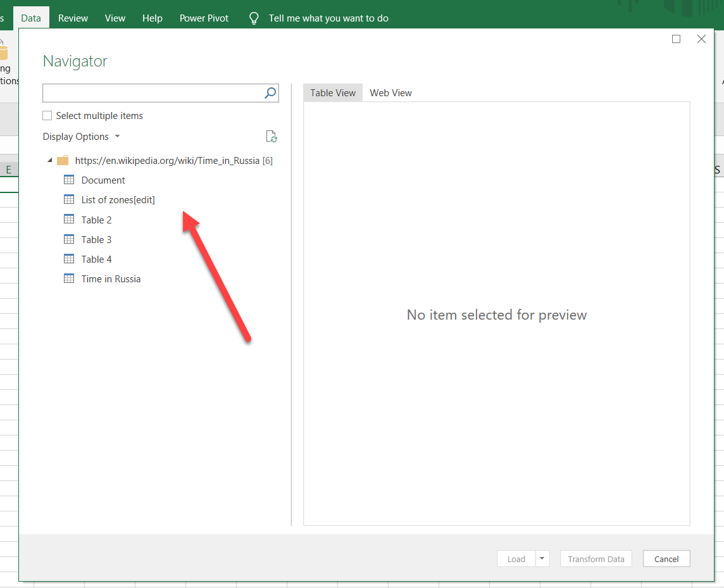724x588 pixels.
Task: Click the refresh preview icon
Action: point(271,136)
